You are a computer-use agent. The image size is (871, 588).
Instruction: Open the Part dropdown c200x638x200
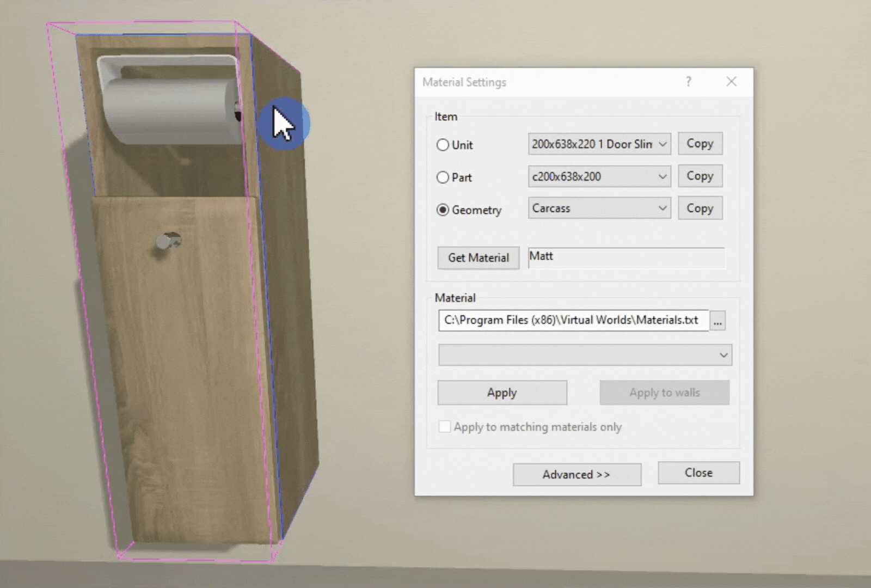[x=599, y=176]
